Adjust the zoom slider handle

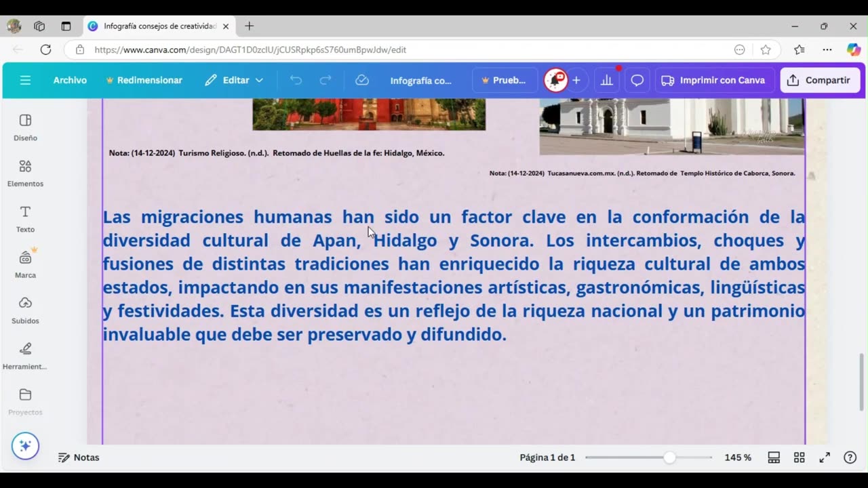pyautogui.click(x=669, y=457)
